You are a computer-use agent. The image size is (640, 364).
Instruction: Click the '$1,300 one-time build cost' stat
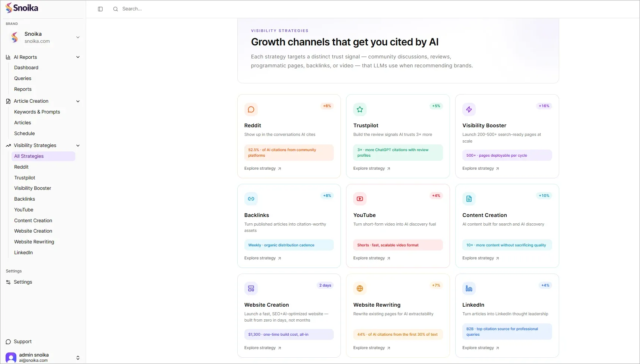(x=289, y=335)
